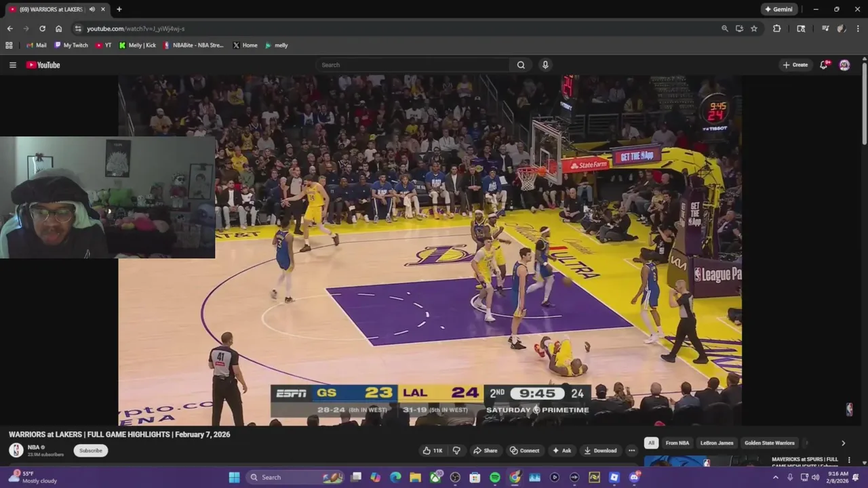
Task: Open the My Twitch bookmark
Action: click(x=71, y=45)
